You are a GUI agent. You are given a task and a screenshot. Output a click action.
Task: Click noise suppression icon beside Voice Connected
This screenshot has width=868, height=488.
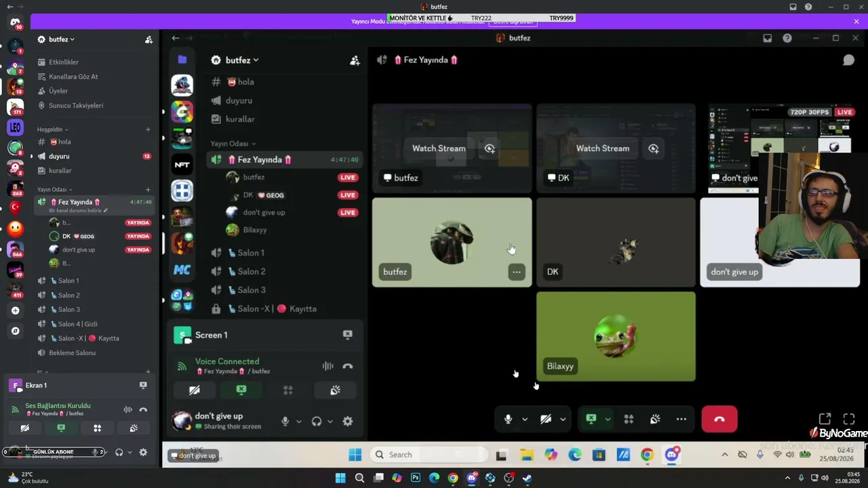[x=328, y=366]
